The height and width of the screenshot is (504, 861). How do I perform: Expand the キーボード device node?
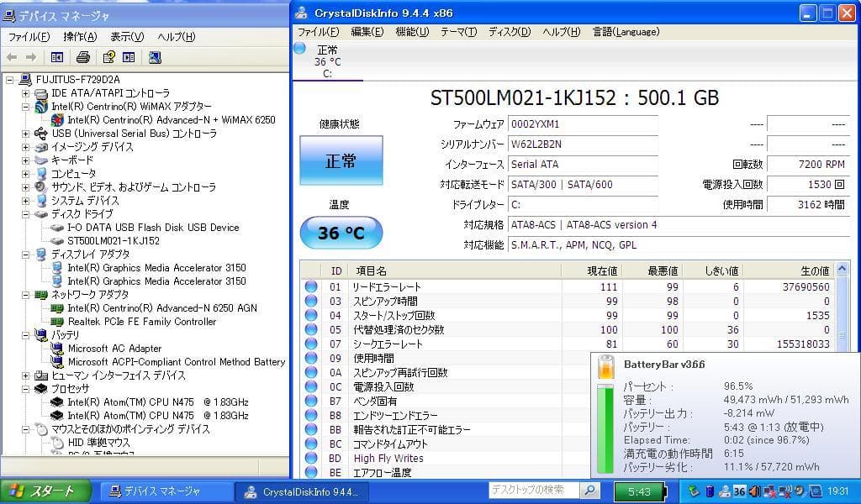point(28,160)
